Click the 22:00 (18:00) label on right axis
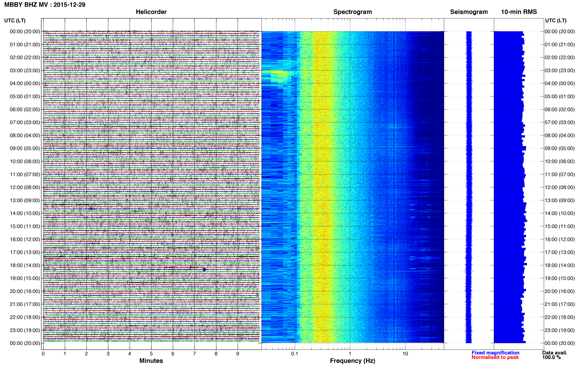 click(x=560, y=317)
